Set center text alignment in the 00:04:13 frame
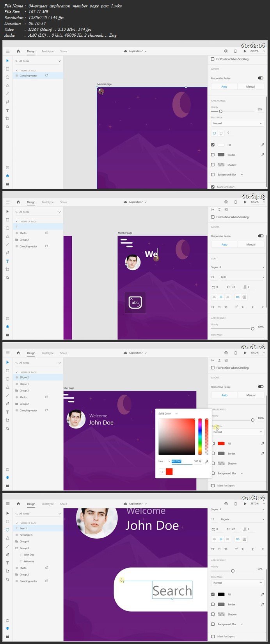This screenshot has width=270, height=644. (x=221, y=297)
